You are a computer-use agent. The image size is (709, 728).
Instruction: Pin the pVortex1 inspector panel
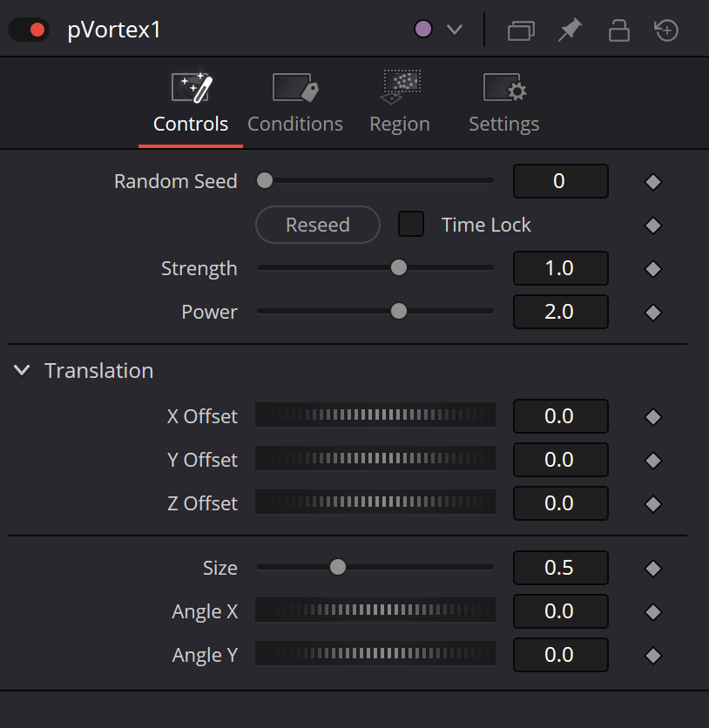click(x=570, y=30)
